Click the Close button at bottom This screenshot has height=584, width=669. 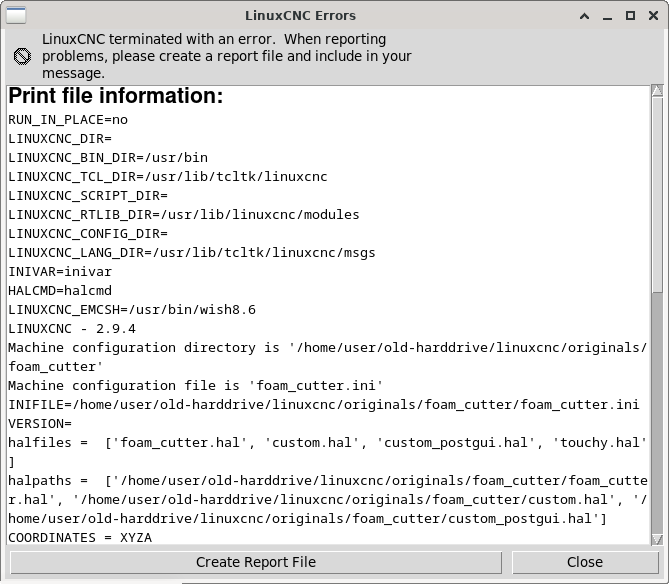click(x=585, y=562)
